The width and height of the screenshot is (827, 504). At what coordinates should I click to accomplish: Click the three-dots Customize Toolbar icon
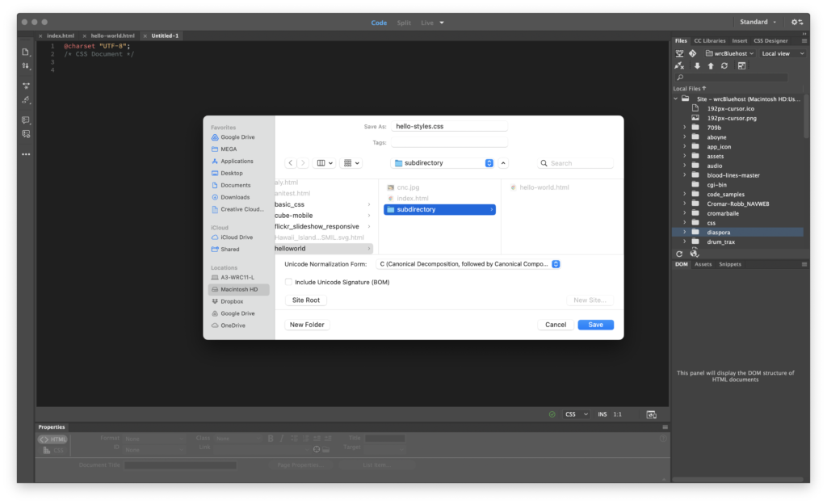(x=26, y=153)
